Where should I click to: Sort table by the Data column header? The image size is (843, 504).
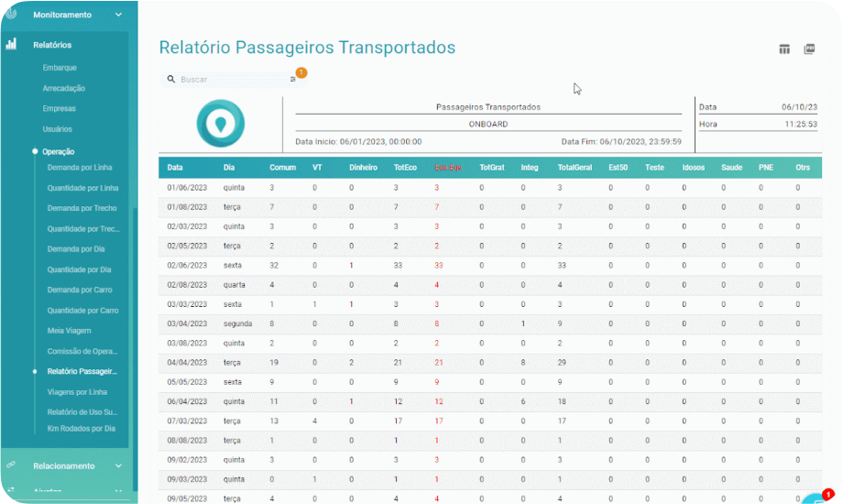pos(175,168)
